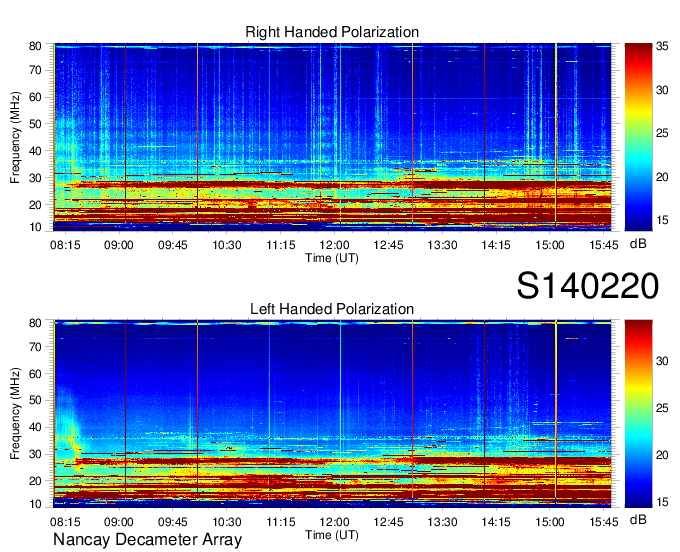Click 40 frequency tick of Left Handed plot

coord(35,427)
